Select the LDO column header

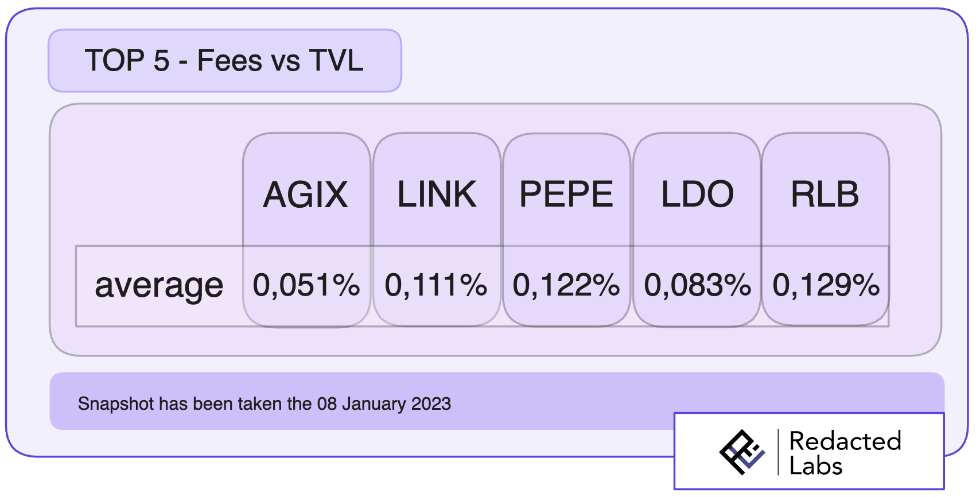point(697,194)
